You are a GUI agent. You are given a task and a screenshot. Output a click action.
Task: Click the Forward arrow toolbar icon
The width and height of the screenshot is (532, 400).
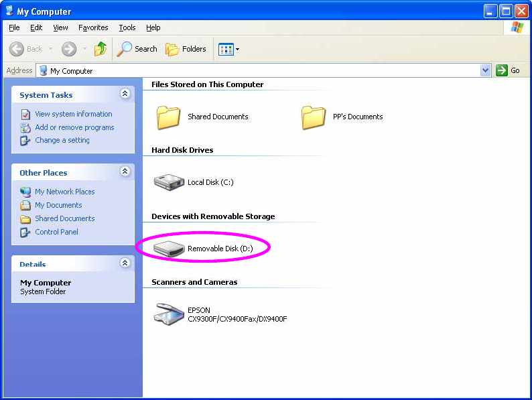tap(69, 49)
